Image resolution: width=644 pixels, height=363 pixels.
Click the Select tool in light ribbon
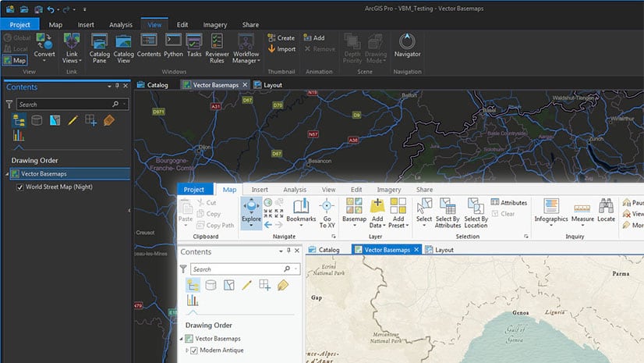(424, 212)
